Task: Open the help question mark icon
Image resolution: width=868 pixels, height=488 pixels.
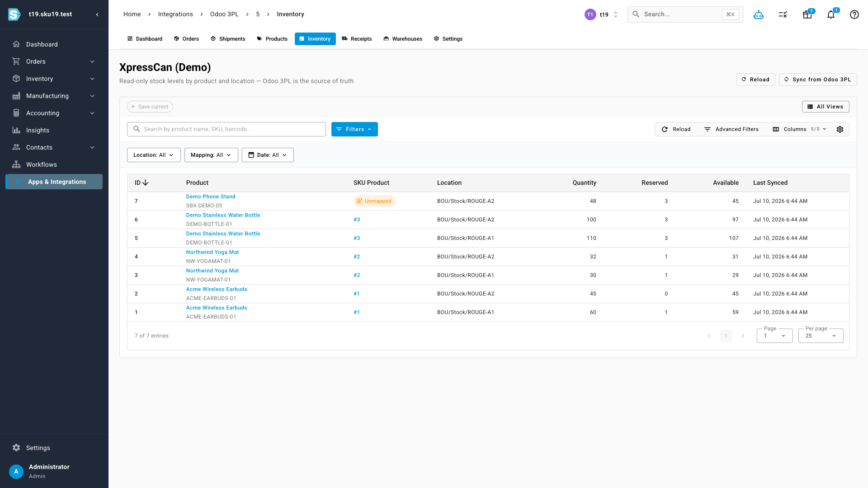Action: click(x=854, y=14)
